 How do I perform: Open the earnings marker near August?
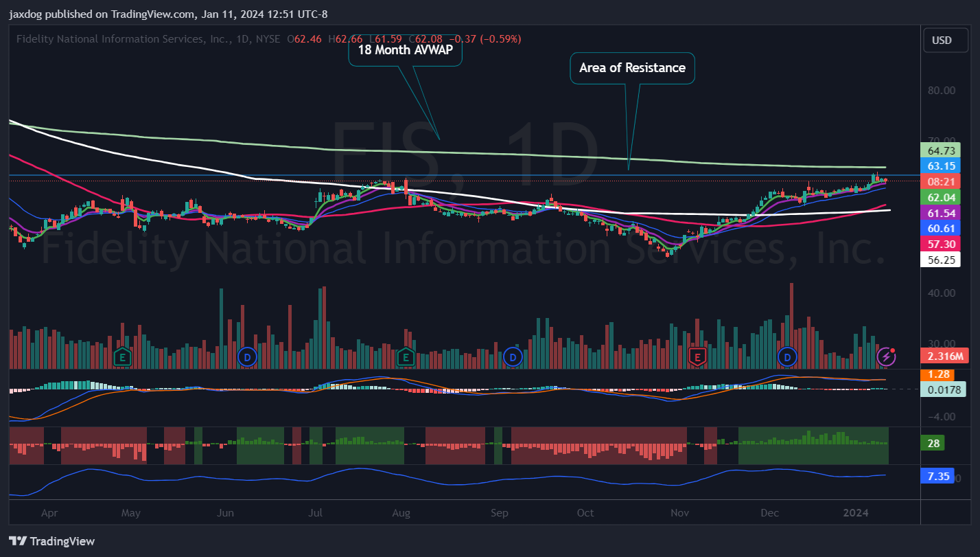pyautogui.click(x=406, y=356)
